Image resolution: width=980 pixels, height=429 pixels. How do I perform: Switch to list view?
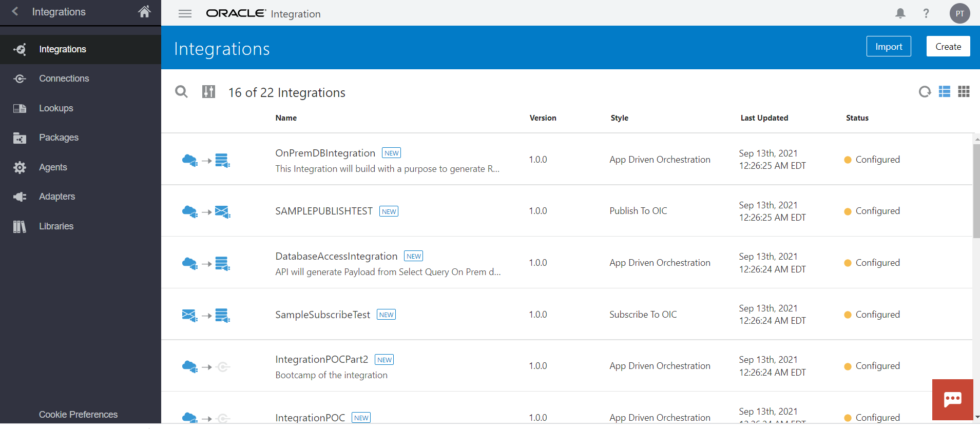[945, 92]
